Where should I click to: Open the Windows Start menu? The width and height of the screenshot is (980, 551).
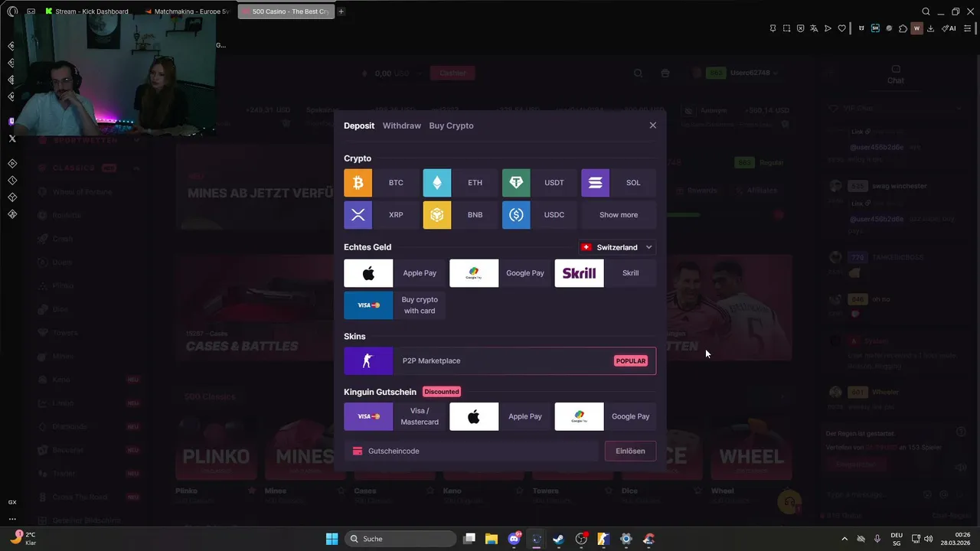[332, 539]
